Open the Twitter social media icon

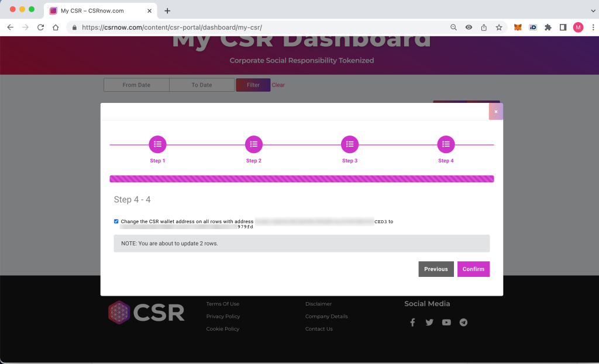429,323
